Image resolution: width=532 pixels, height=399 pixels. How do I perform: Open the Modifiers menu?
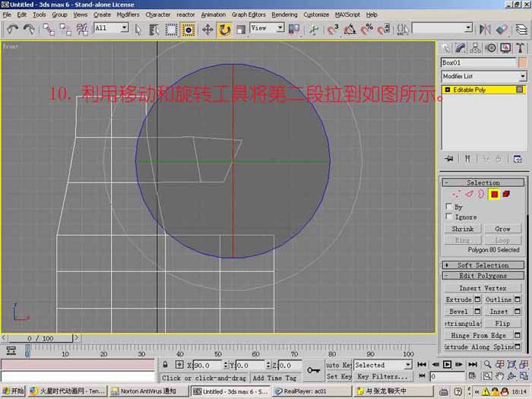coord(128,14)
